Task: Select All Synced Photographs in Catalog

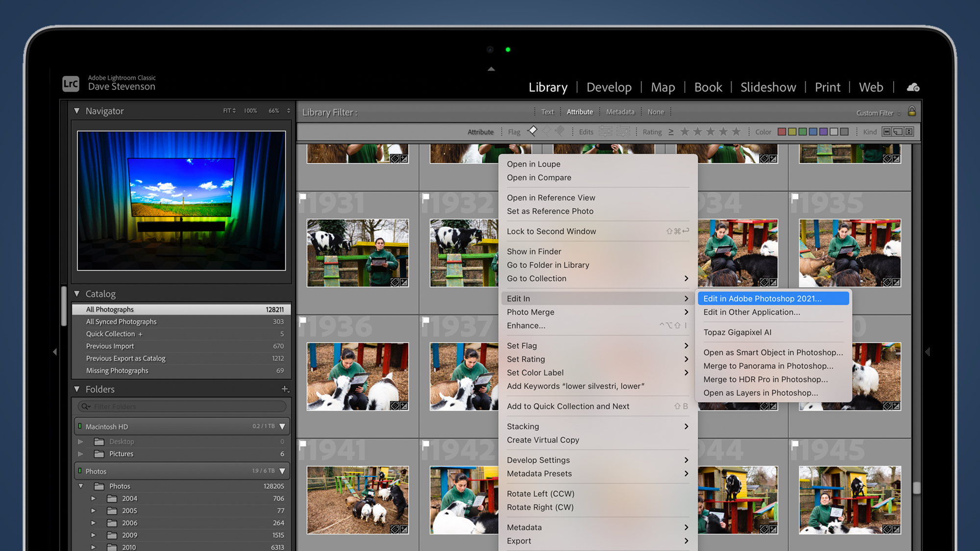Action: 181,321
